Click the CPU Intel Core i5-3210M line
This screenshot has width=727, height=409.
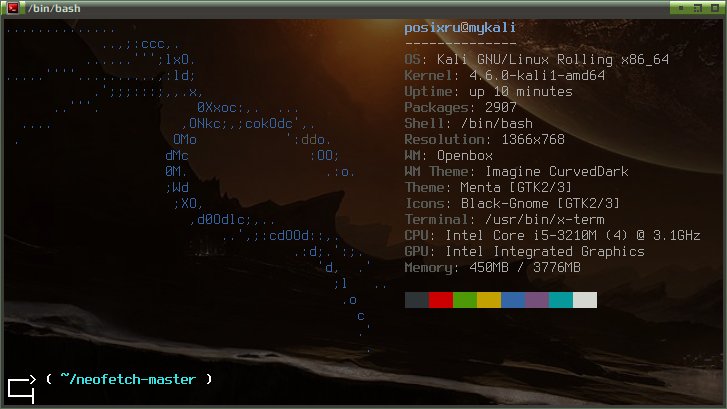tap(553, 236)
